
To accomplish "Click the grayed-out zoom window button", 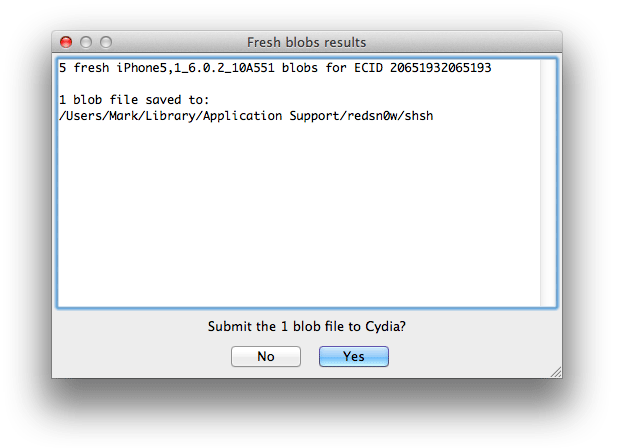I will (x=106, y=42).
